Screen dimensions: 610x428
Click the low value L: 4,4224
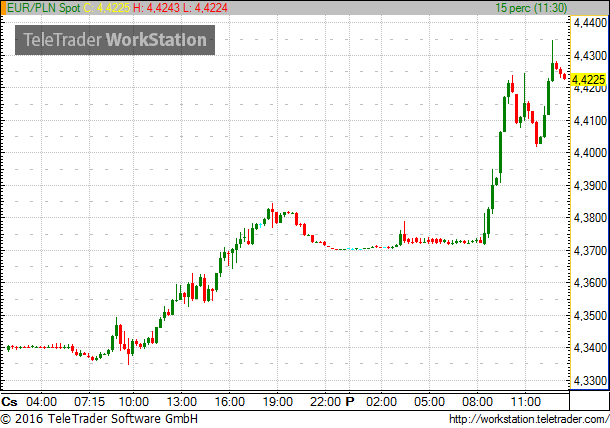(205, 8)
